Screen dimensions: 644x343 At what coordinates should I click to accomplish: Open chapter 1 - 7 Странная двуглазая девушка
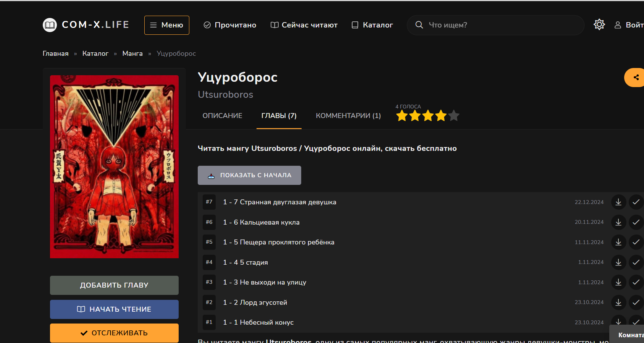280,202
